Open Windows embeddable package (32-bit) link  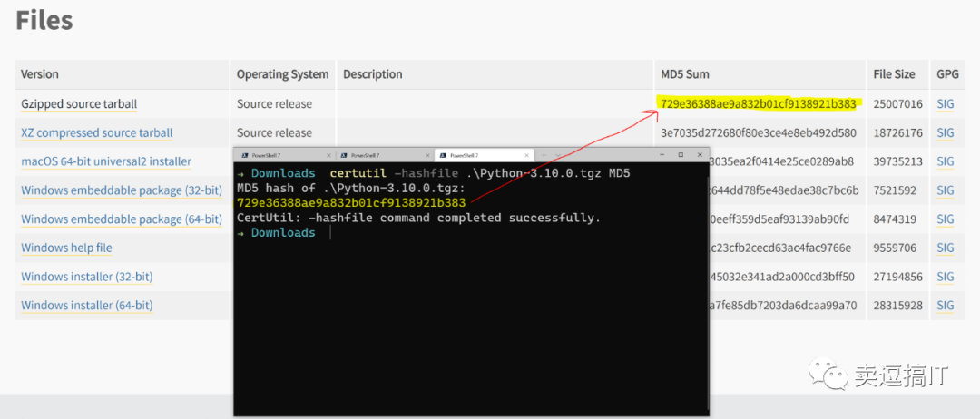pyautogui.click(x=122, y=190)
